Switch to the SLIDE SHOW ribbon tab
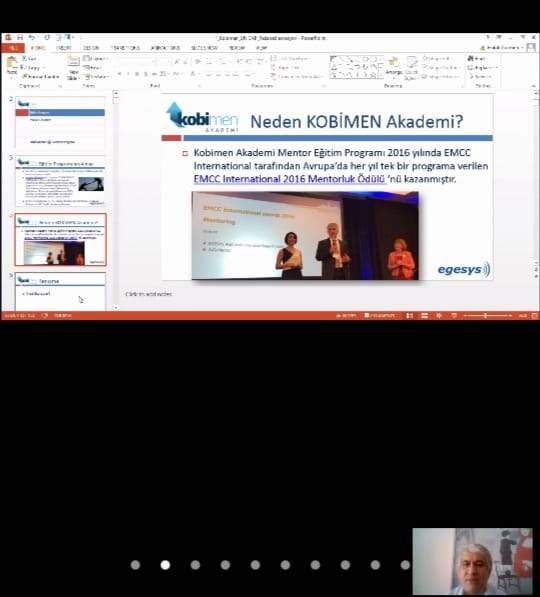Image resolution: width=540 pixels, height=597 pixels. 204,48
